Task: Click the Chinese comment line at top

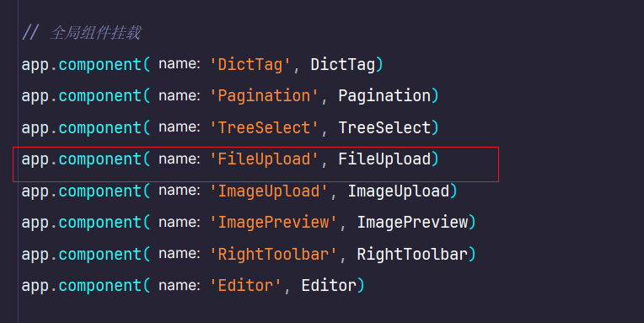Action: click(81, 32)
